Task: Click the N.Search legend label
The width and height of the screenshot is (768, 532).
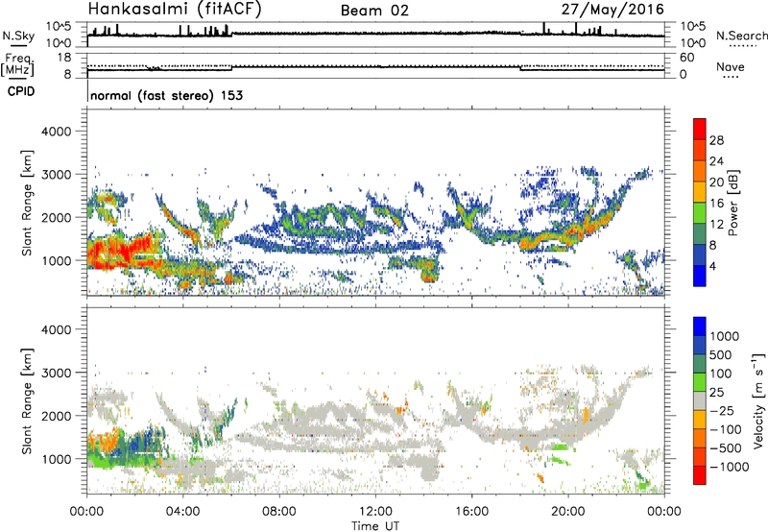Action: pyautogui.click(x=741, y=36)
